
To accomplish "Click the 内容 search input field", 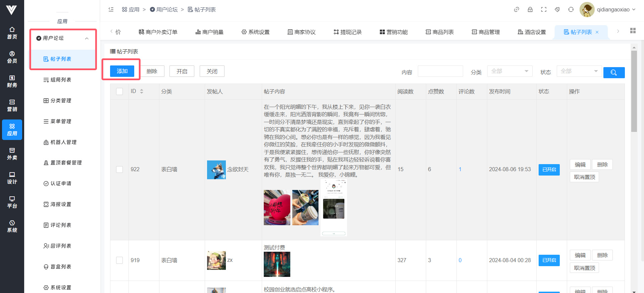I will pyautogui.click(x=440, y=71).
